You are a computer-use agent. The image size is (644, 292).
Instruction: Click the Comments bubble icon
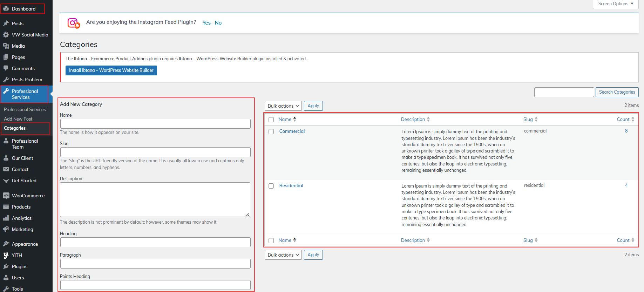(6, 68)
